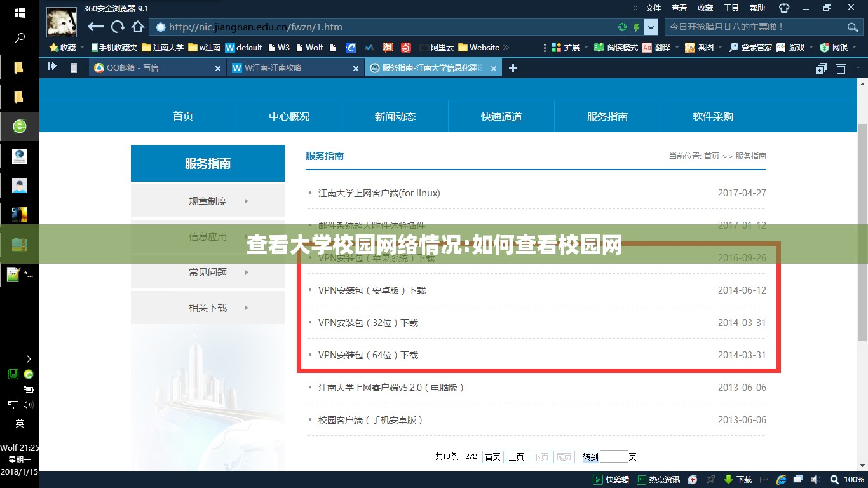This screenshot has width=868, height=488.
Task: Open 登录管家 login manager
Action: (750, 48)
